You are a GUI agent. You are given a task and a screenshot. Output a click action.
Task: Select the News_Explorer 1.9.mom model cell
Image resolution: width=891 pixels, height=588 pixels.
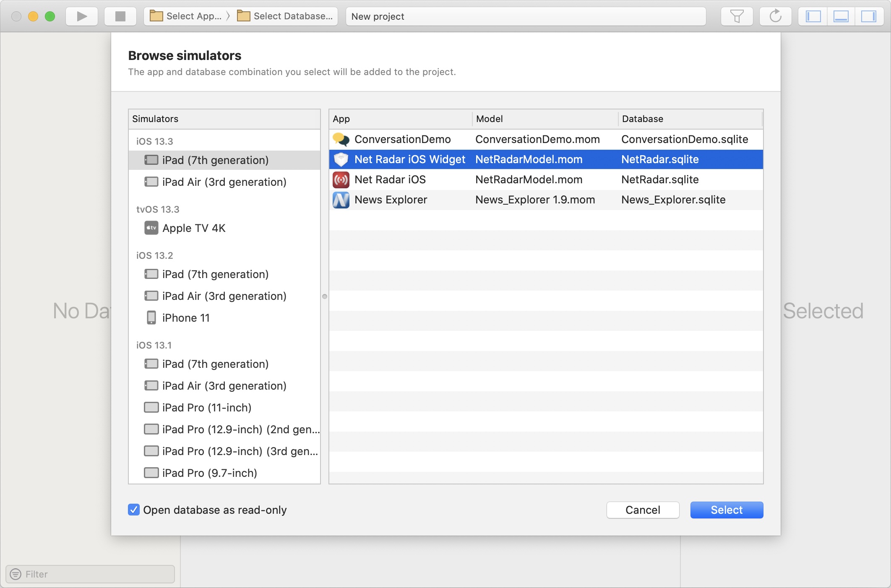click(x=535, y=200)
